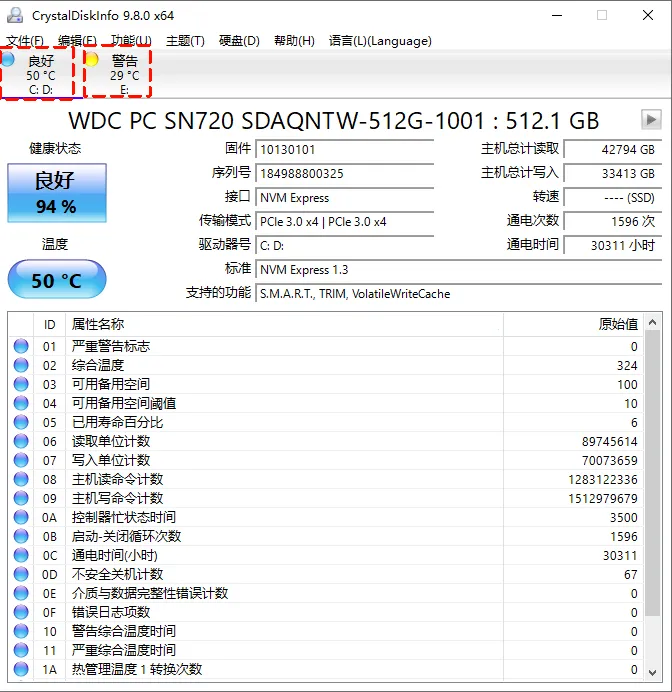Screen dimensions: 672x692
Task: Click status icon for 0E 介质与数据完整性错误计数 row
Action: click(21, 593)
